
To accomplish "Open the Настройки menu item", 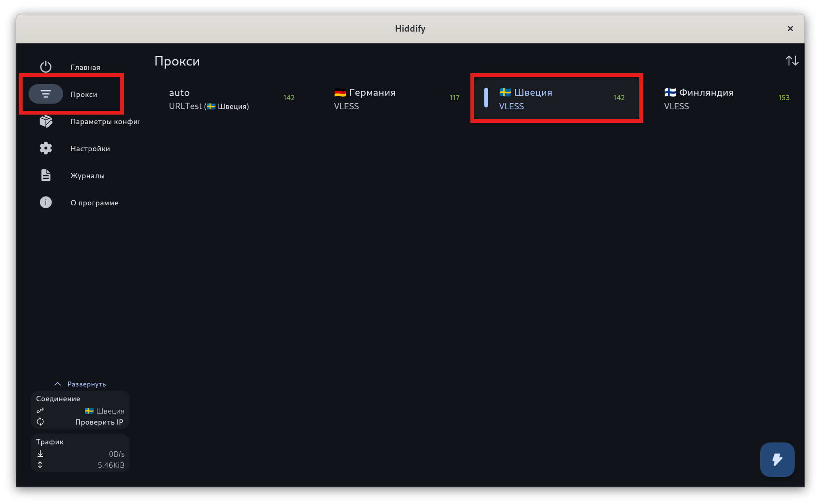I will pyautogui.click(x=90, y=149).
